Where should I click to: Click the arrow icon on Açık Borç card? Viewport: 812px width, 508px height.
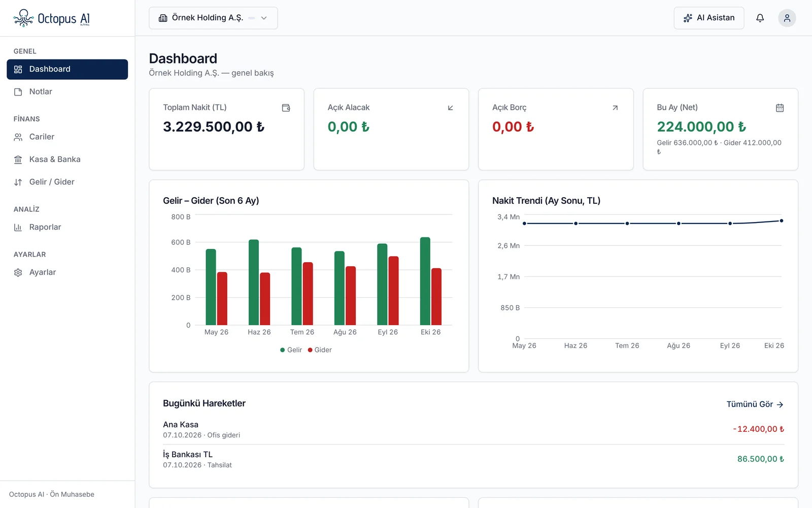tap(615, 108)
